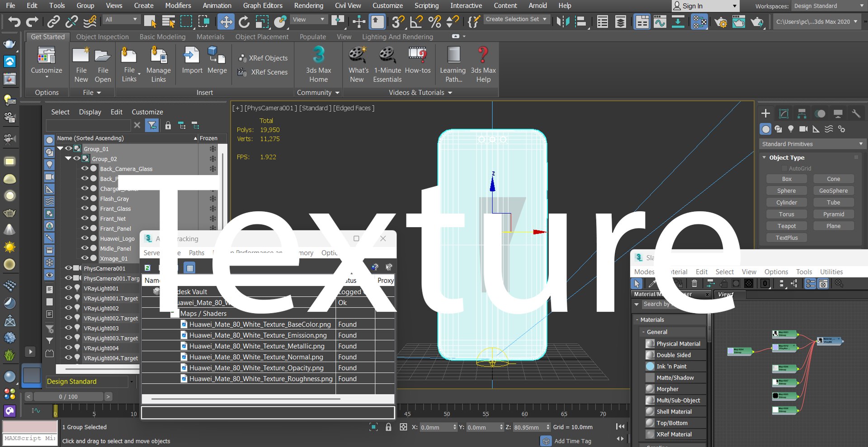Image resolution: width=868 pixels, height=447 pixels.
Task: Collapse the Group_01 tree node
Action: pyautogui.click(x=60, y=148)
